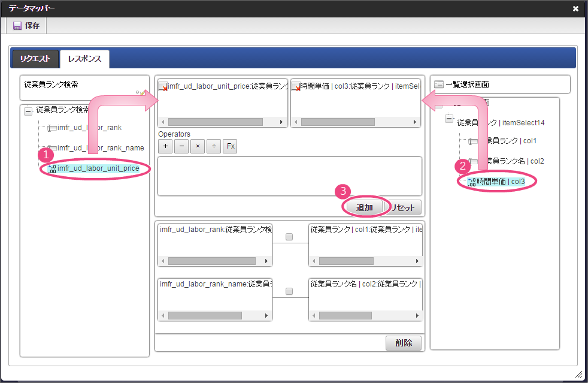Click the plus operator button
The image size is (588, 383).
[x=165, y=146]
